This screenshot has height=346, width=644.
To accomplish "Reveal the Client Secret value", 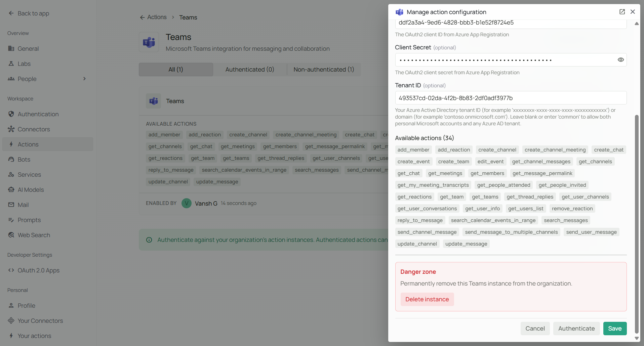I will click(x=620, y=59).
